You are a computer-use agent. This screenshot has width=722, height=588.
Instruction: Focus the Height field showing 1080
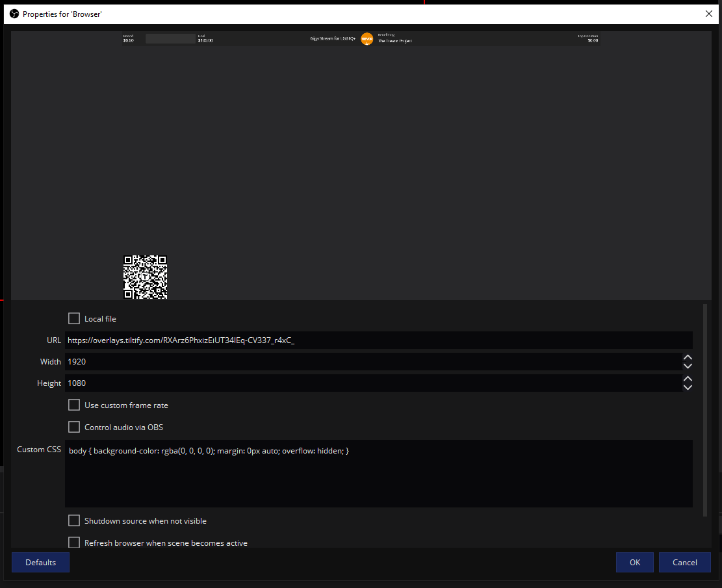point(374,383)
